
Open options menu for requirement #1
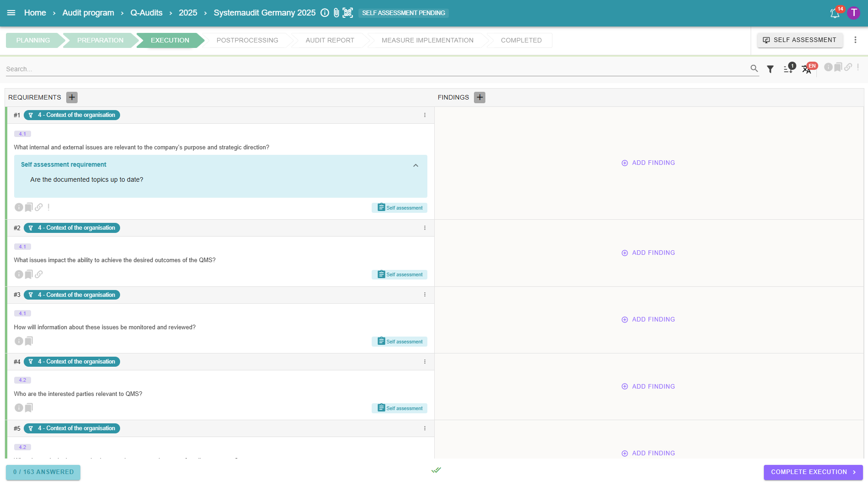tap(425, 115)
